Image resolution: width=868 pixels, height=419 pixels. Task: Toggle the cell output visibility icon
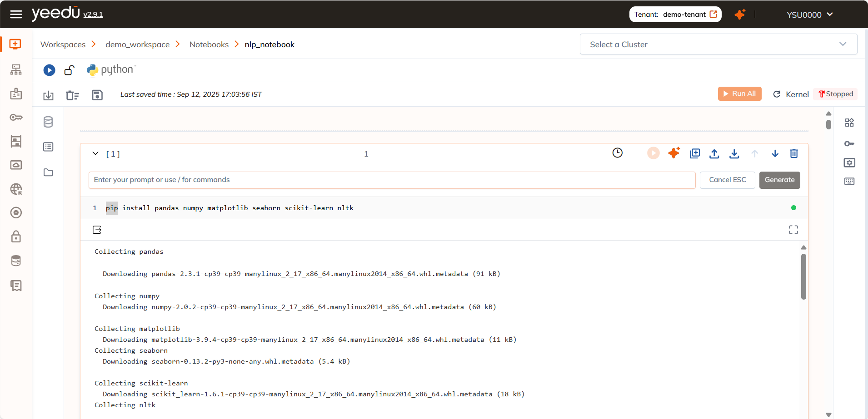click(x=97, y=230)
